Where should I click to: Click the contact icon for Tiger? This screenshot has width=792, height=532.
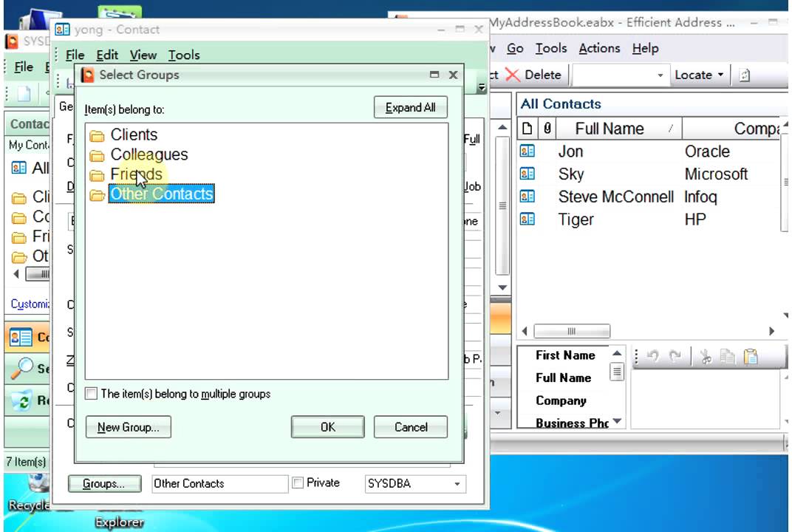(x=527, y=219)
